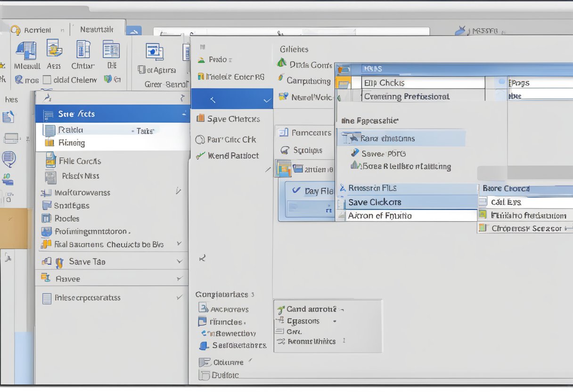The width and height of the screenshot is (573, 392).
Task: Click the speech bubble icon in left sidebar
Action: [8, 158]
